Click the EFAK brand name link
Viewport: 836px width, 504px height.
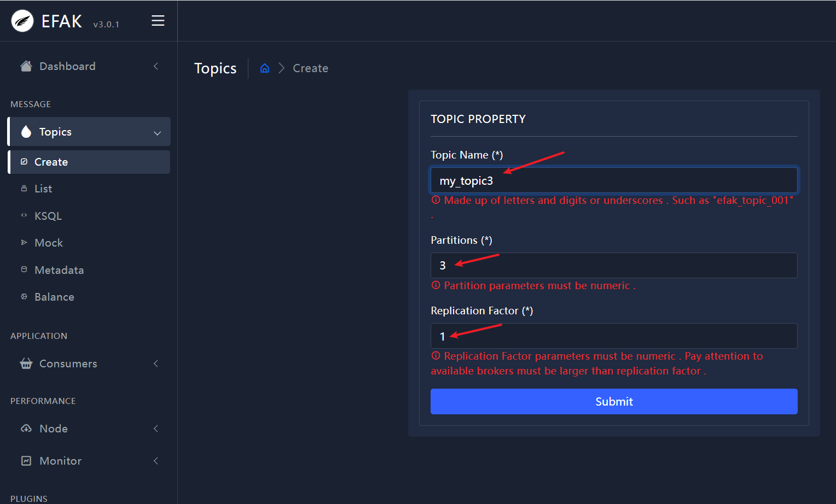pos(62,21)
